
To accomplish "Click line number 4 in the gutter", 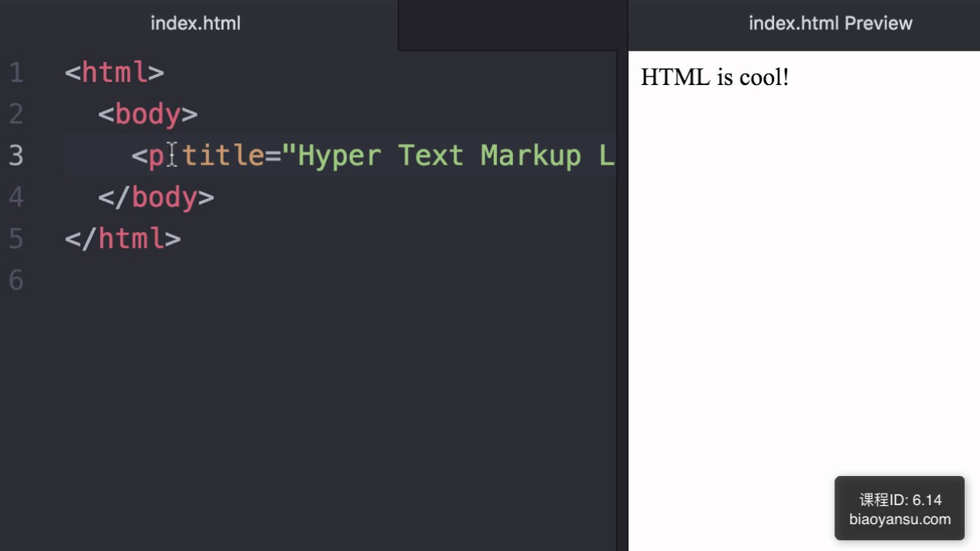I will [16, 197].
